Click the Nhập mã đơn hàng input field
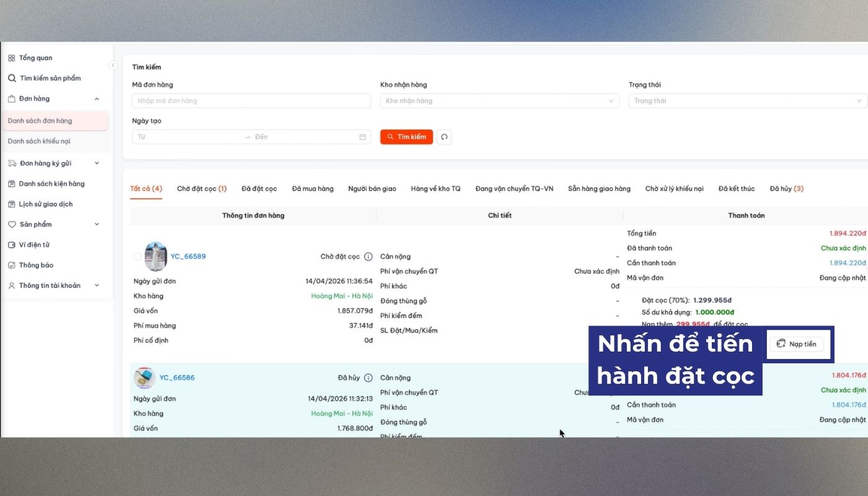The width and height of the screenshot is (868, 496). point(251,100)
